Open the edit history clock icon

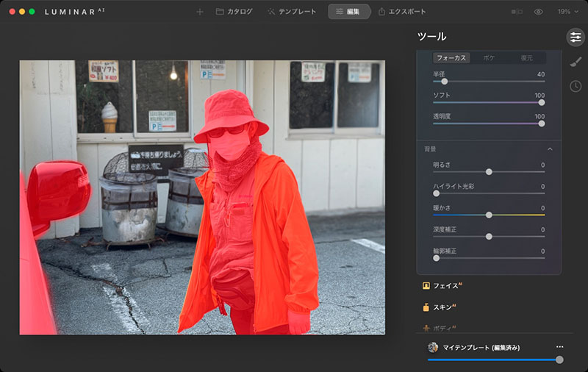pyautogui.click(x=576, y=86)
